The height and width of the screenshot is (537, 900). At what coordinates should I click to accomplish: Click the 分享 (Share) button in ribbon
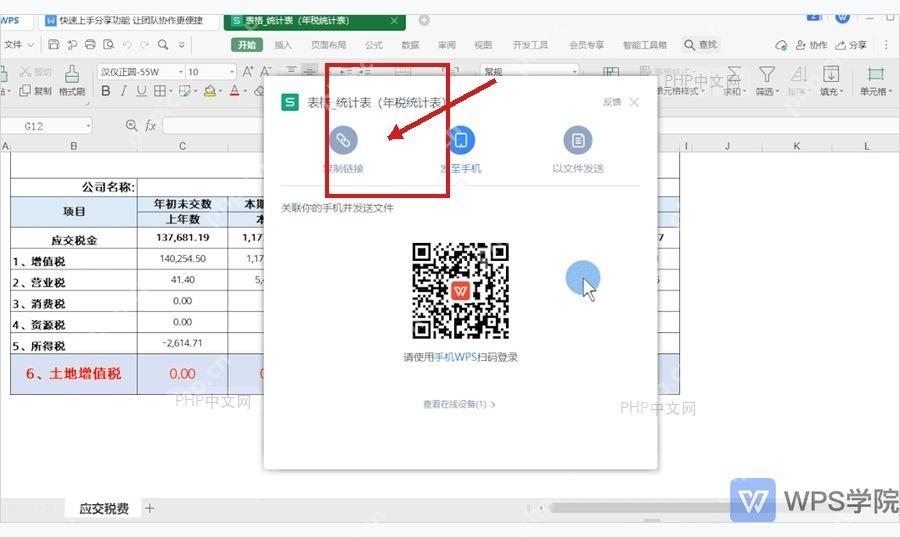pos(851,45)
